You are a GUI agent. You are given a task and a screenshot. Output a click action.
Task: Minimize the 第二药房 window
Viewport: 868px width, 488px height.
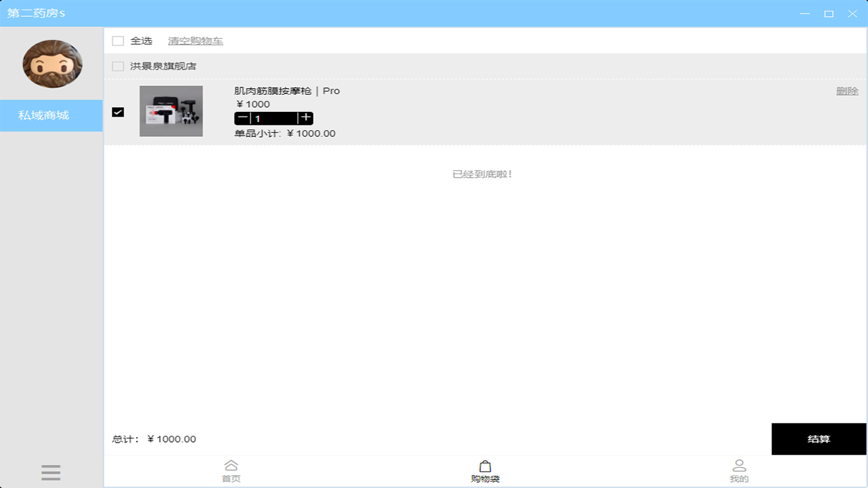pos(805,14)
